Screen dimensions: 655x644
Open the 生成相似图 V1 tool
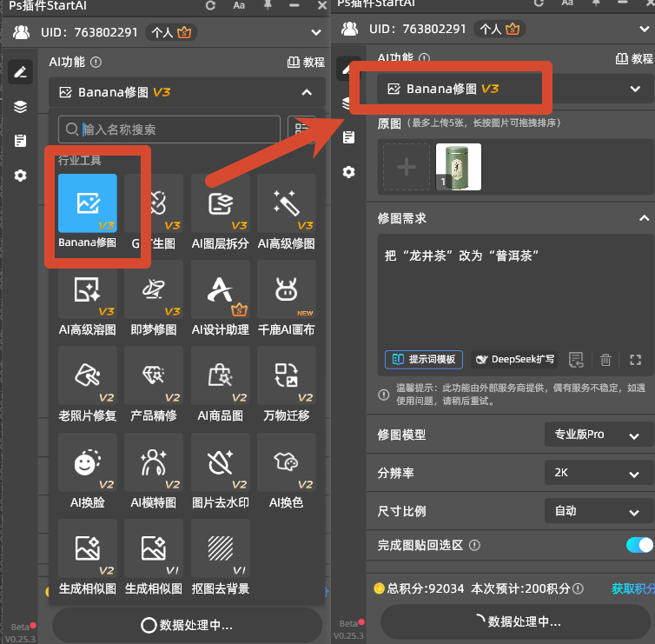point(153,548)
